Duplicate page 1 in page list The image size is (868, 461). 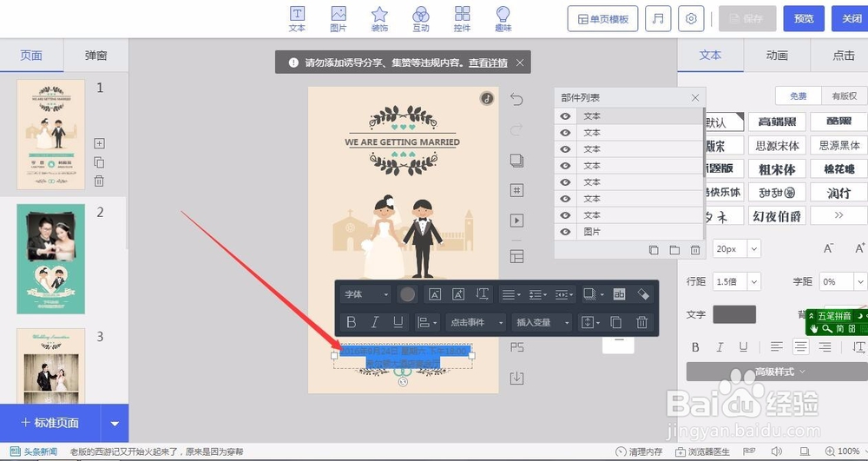coord(99,162)
